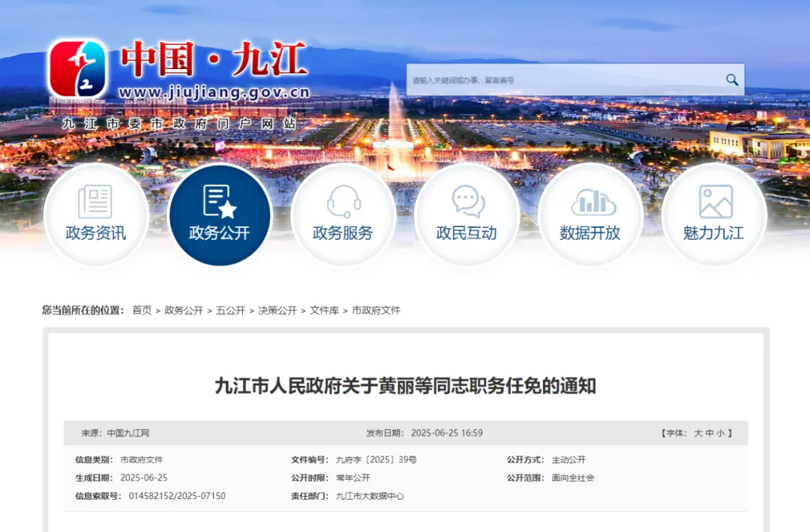Open 市政府文件 breadcrumb link
This screenshot has height=532, width=810.
(376, 310)
